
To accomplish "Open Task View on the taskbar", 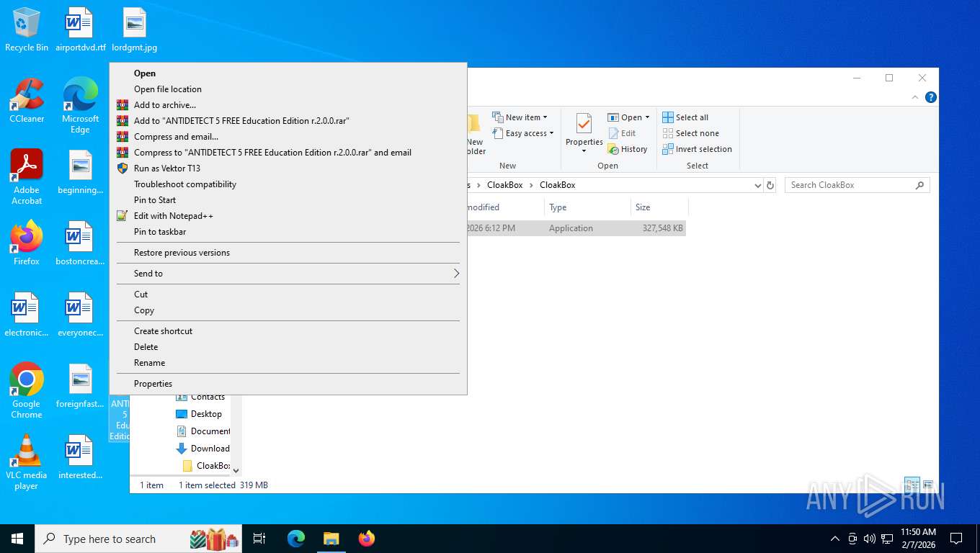I will pyautogui.click(x=259, y=539).
